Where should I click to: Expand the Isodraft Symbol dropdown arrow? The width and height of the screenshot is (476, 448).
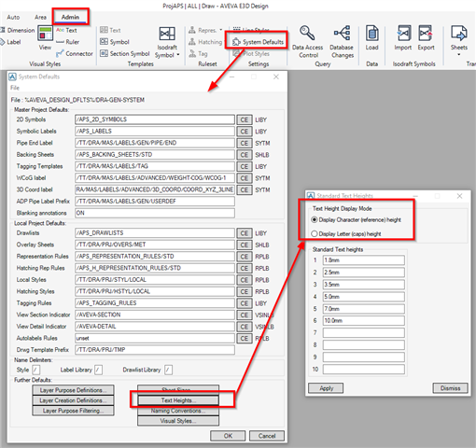[178, 55]
